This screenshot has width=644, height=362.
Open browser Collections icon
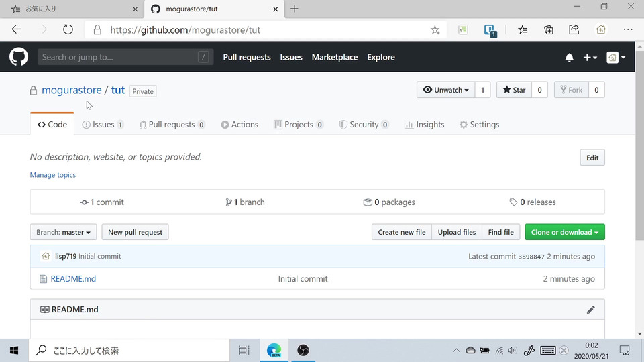[548, 29]
